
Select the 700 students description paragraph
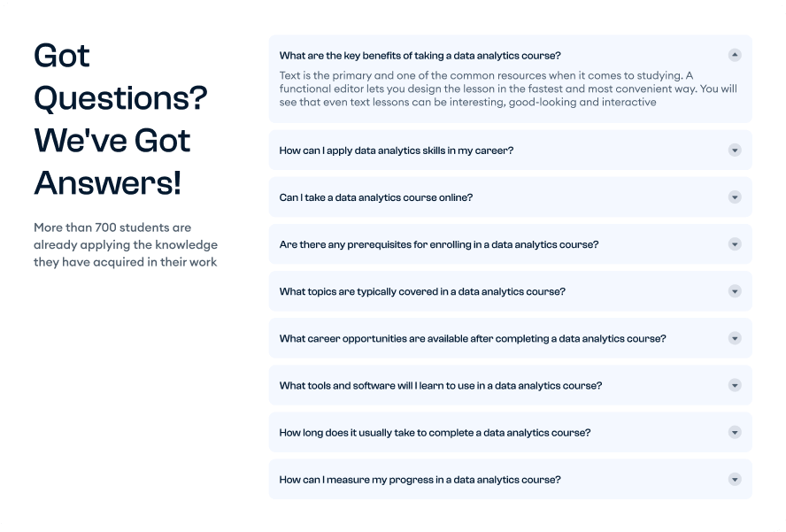pos(127,244)
